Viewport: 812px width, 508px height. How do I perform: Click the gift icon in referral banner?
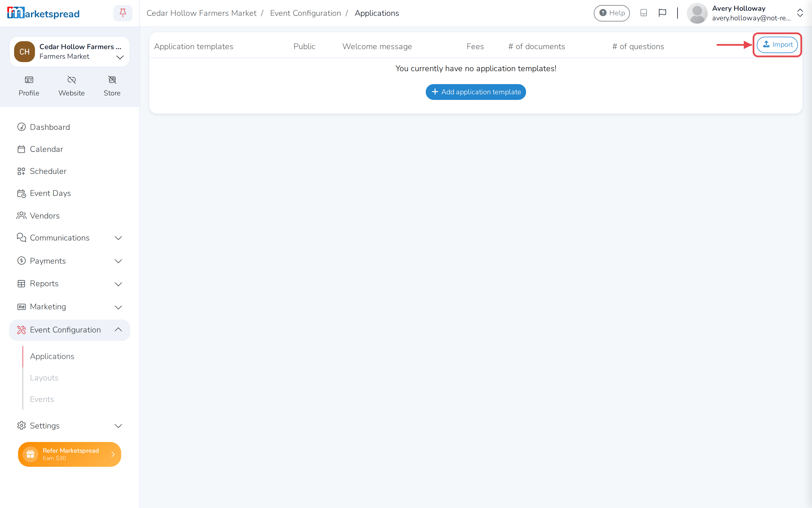click(x=30, y=454)
